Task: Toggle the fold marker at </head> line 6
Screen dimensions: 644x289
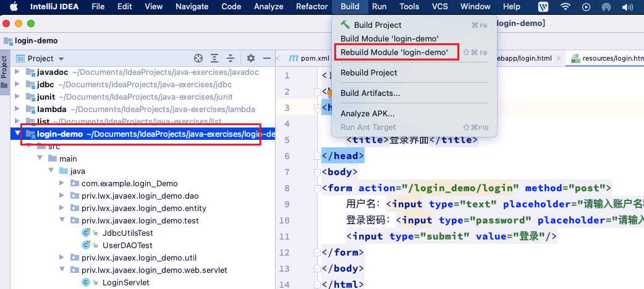Action: 317,156
